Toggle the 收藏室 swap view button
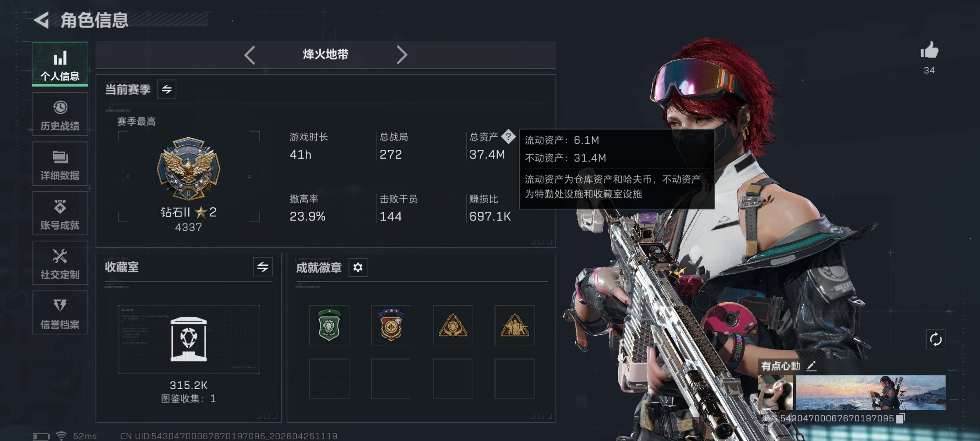This screenshot has width=980, height=441. pos(262,267)
